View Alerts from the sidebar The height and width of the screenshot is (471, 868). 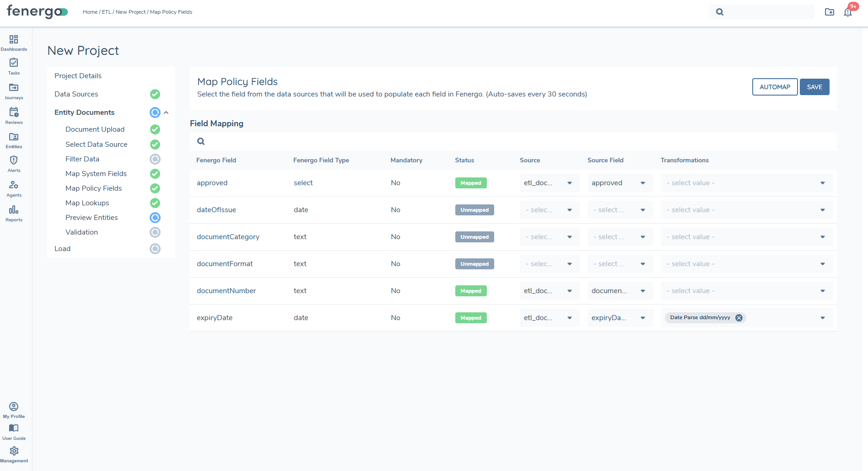pos(14,163)
